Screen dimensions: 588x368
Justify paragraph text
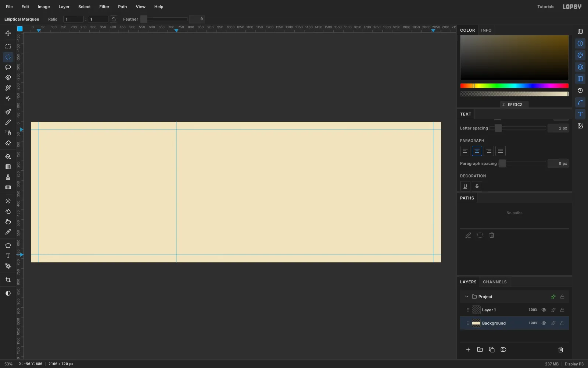tap(500, 151)
